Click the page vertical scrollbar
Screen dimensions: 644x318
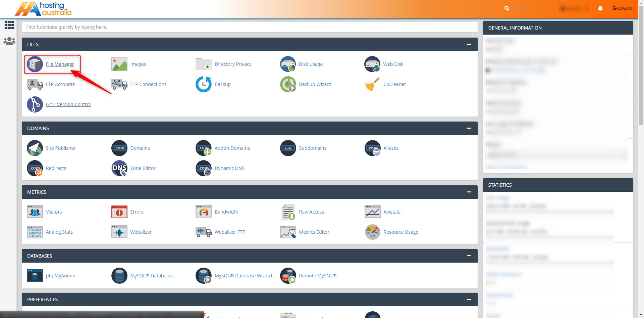(x=641, y=67)
